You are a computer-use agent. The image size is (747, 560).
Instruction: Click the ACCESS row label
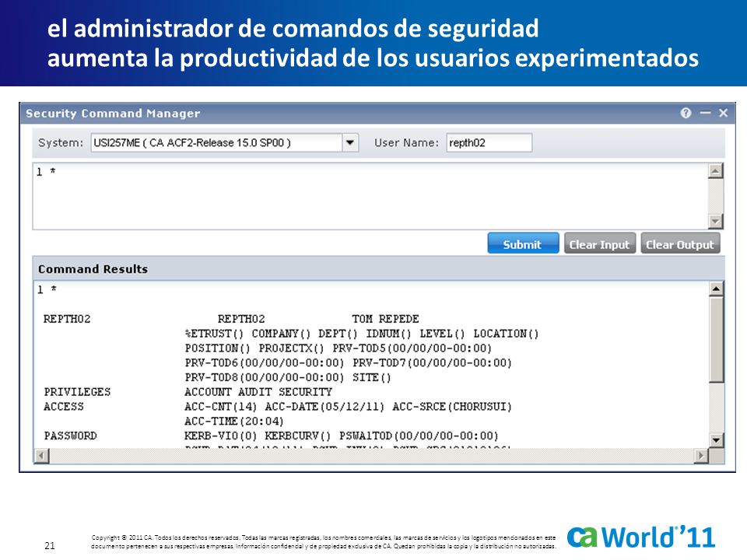(x=64, y=407)
